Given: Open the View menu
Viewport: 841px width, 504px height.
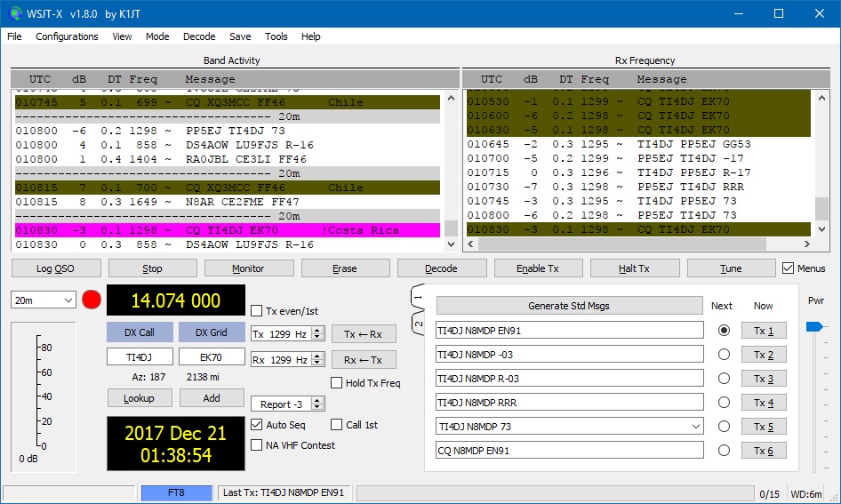Looking at the screenshot, I should click(122, 36).
